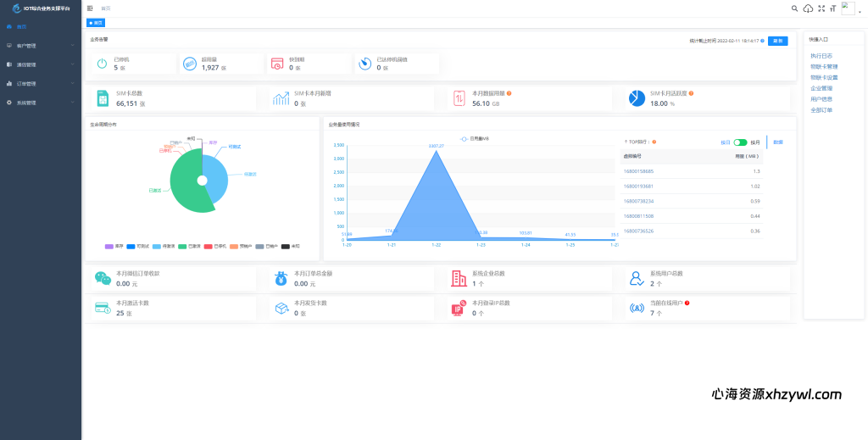Toggle the 按日/按月 switch

click(740, 142)
